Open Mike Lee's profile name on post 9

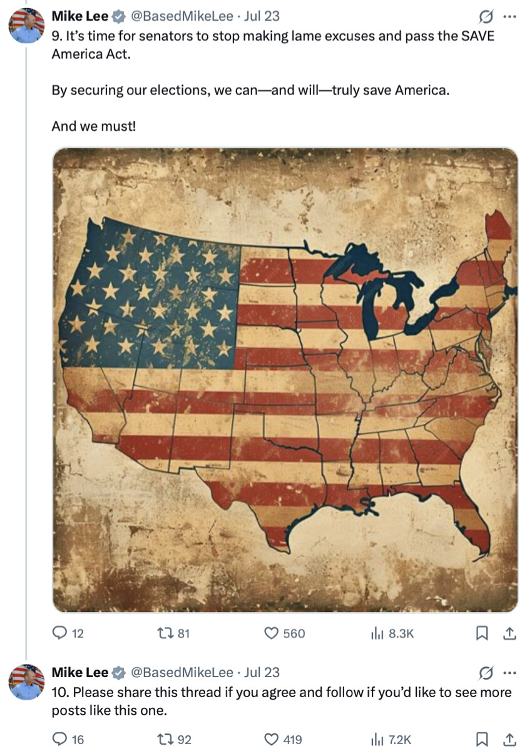tap(79, 16)
